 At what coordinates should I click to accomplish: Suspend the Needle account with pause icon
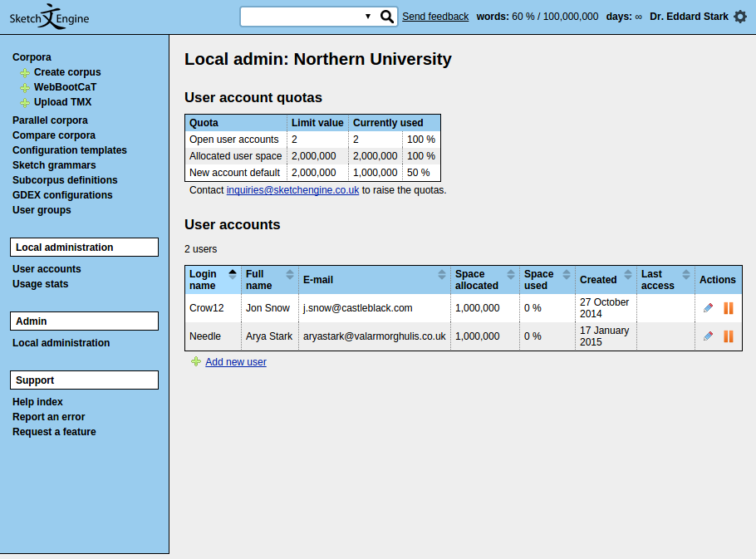point(729,336)
